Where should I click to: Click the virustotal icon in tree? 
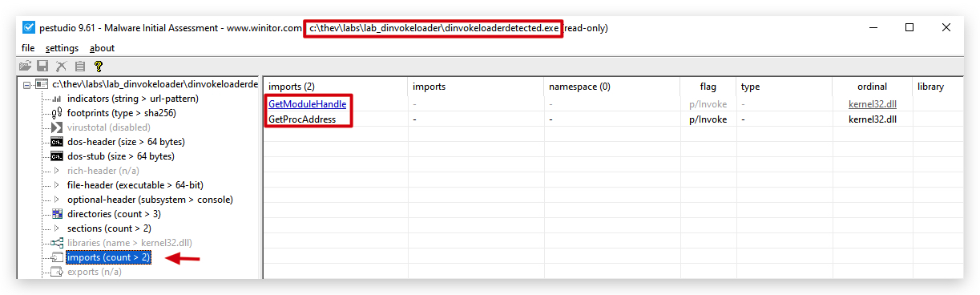(x=56, y=127)
